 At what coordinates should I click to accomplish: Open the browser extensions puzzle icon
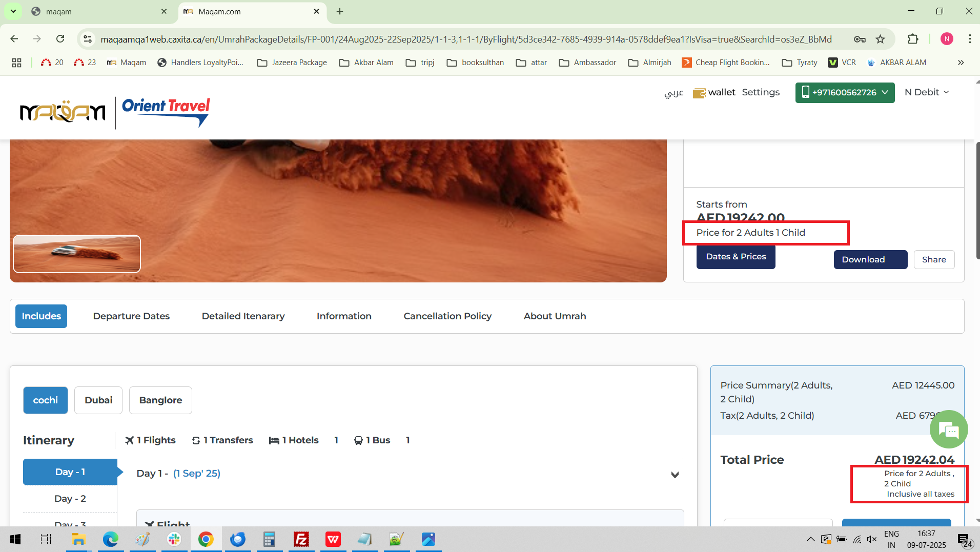click(x=913, y=39)
